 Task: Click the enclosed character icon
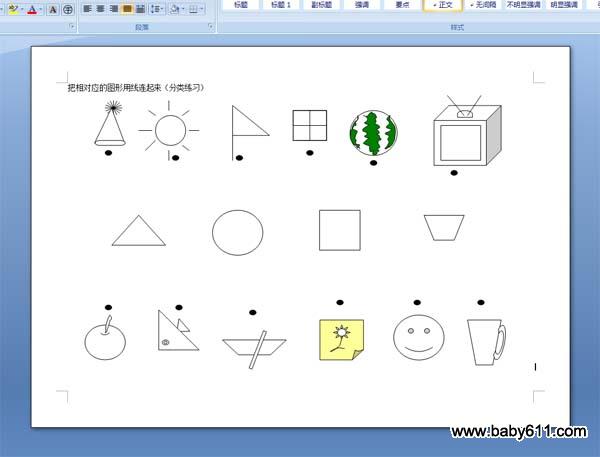tap(68, 9)
